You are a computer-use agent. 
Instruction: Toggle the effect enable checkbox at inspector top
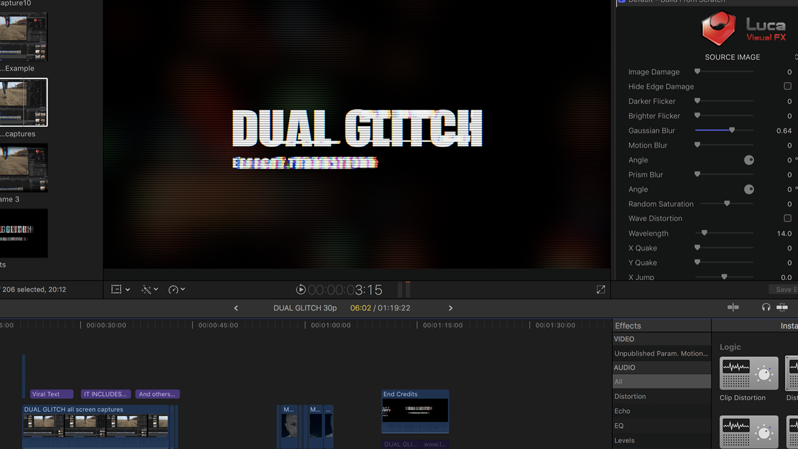[x=621, y=2]
